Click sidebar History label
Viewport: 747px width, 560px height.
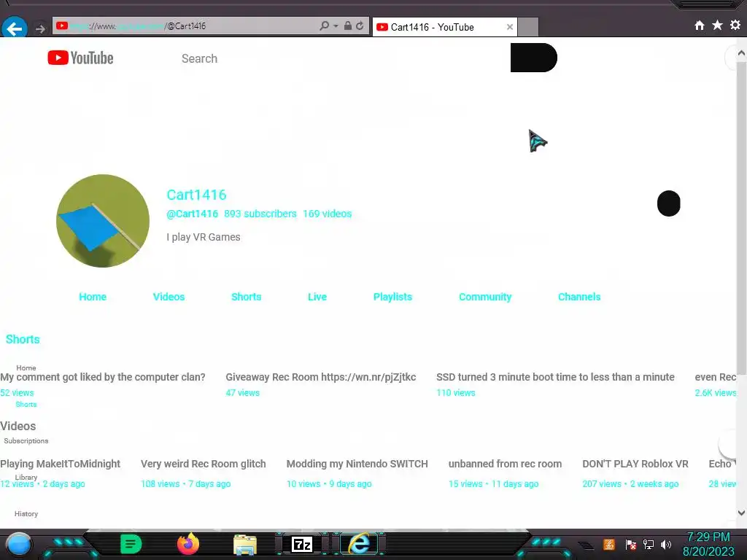coord(26,514)
